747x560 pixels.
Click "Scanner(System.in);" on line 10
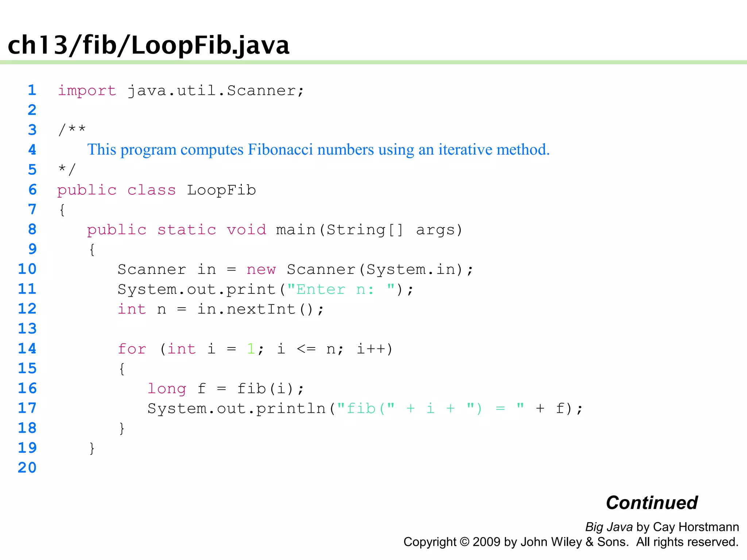[380, 269]
